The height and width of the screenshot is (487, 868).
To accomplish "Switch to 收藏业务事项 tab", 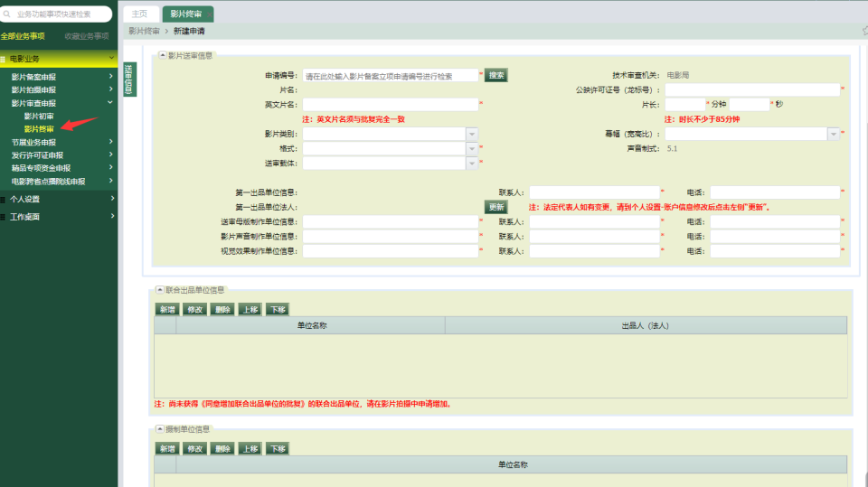I will pyautogui.click(x=87, y=36).
